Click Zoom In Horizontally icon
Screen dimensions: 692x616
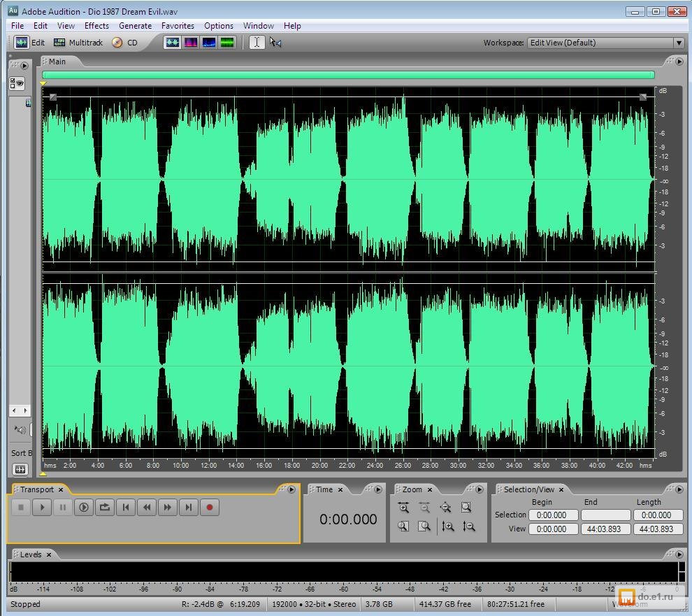point(403,508)
